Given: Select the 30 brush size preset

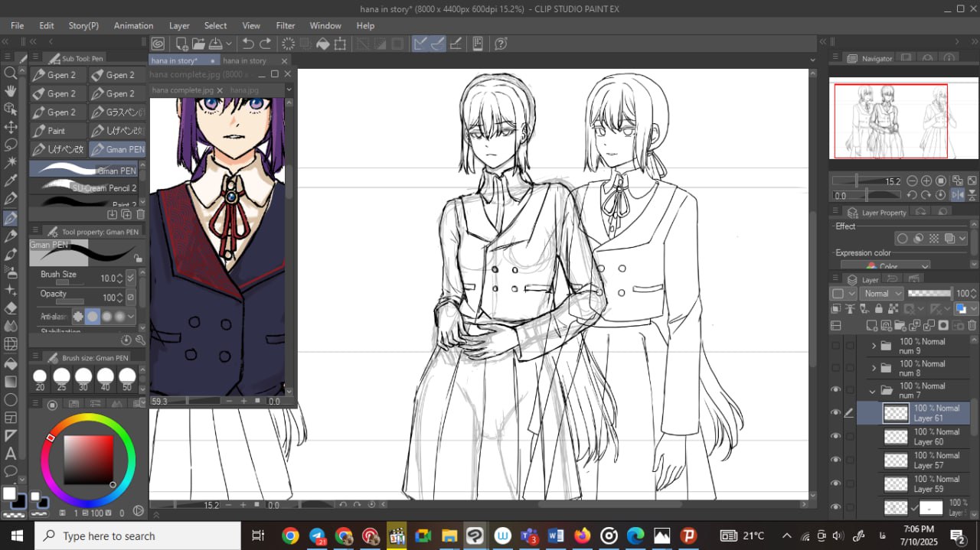Looking at the screenshot, I should coord(83,376).
